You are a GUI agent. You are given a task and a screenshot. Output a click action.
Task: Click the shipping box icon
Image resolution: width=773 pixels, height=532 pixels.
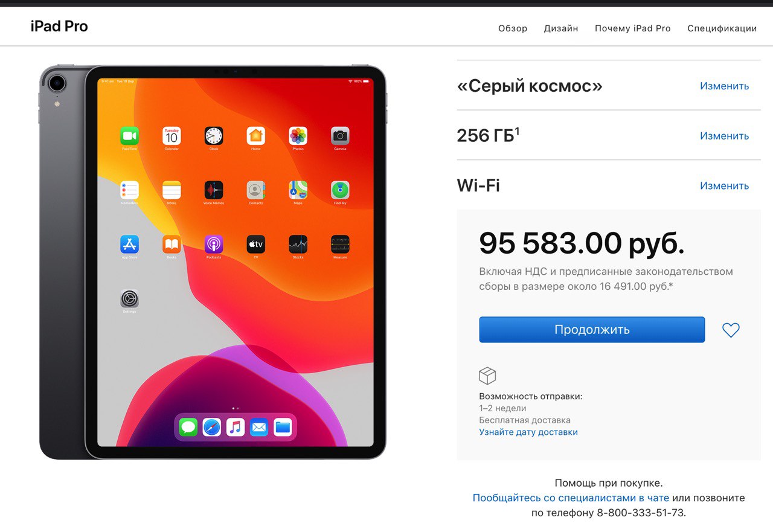(x=487, y=376)
